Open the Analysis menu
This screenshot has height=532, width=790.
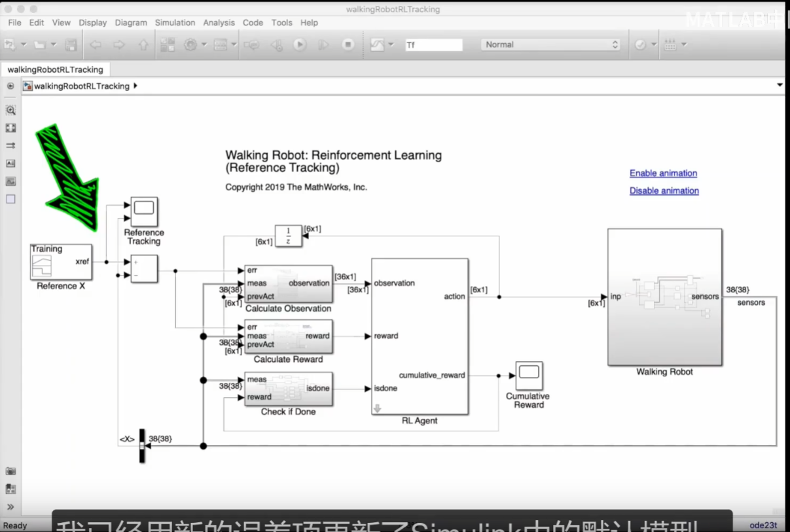(x=219, y=22)
